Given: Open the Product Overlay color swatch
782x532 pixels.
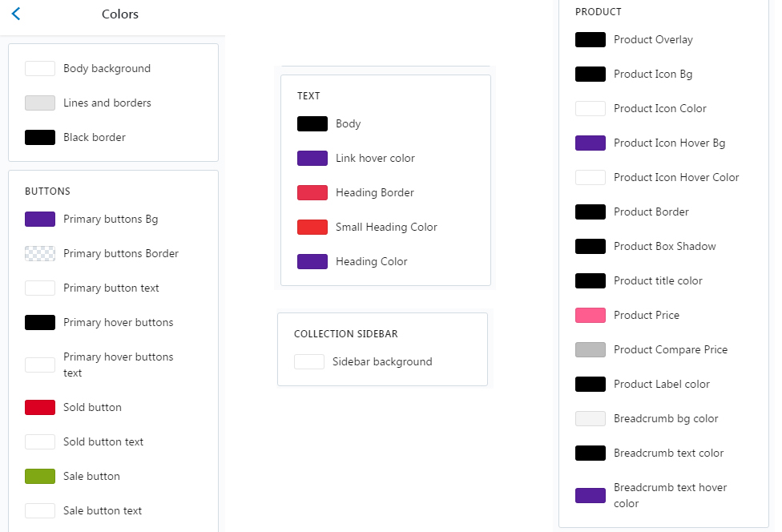Looking at the screenshot, I should (x=591, y=40).
